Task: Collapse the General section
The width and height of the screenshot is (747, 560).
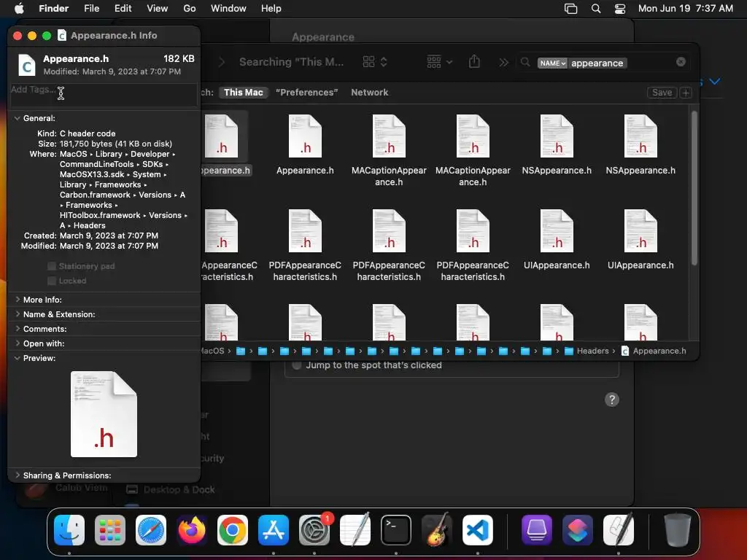Action: pyautogui.click(x=18, y=118)
